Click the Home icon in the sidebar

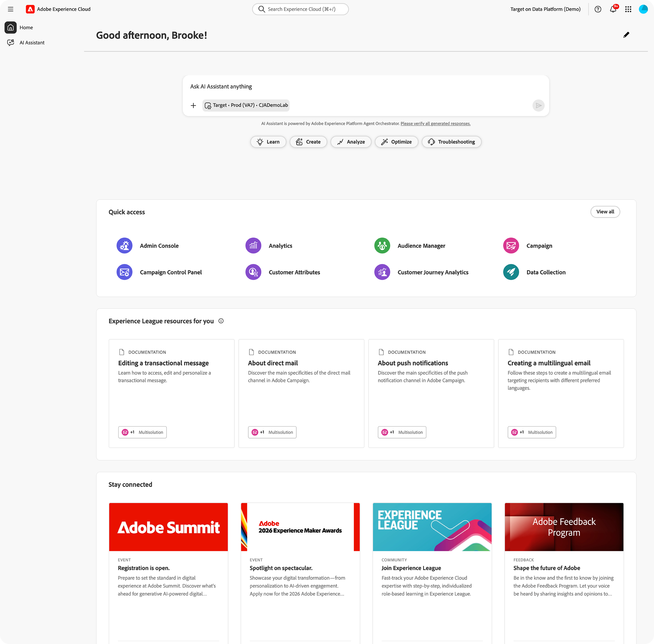[x=11, y=27]
